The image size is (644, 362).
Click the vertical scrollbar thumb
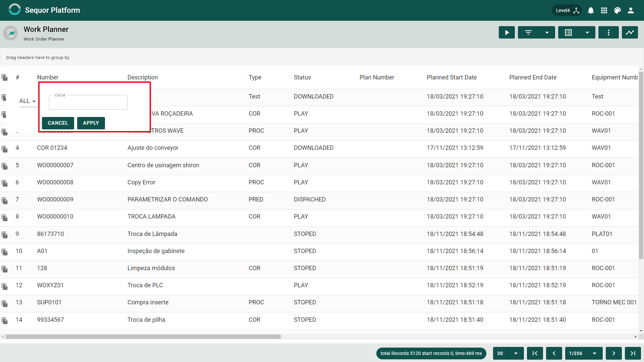(x=641, y=166)
